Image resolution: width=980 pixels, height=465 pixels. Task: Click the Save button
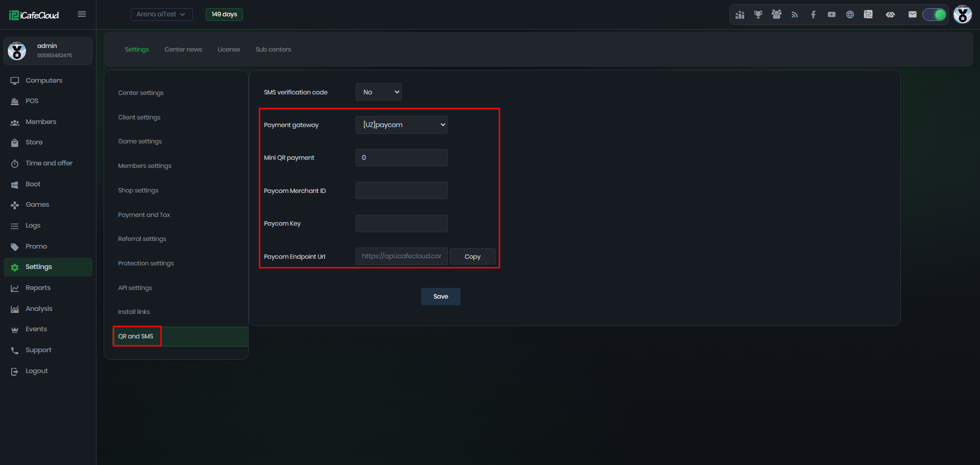tap(440, 297)
